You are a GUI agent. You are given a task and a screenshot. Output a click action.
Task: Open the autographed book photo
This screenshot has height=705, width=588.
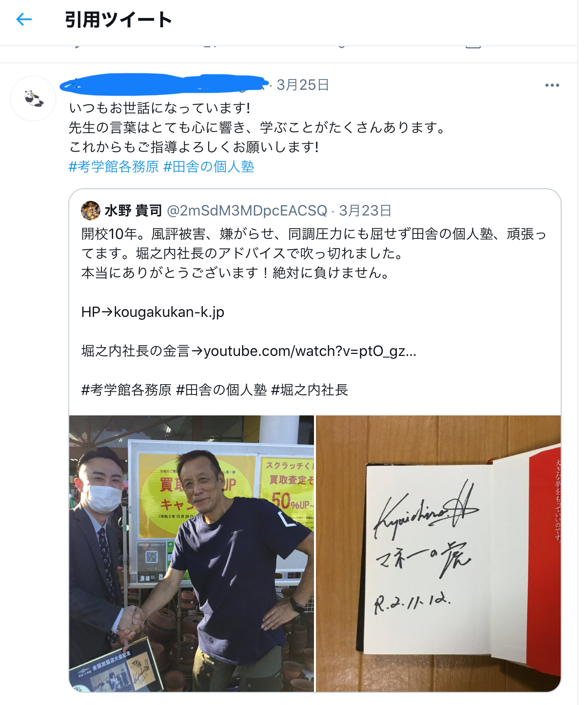[x=438, y=553]
